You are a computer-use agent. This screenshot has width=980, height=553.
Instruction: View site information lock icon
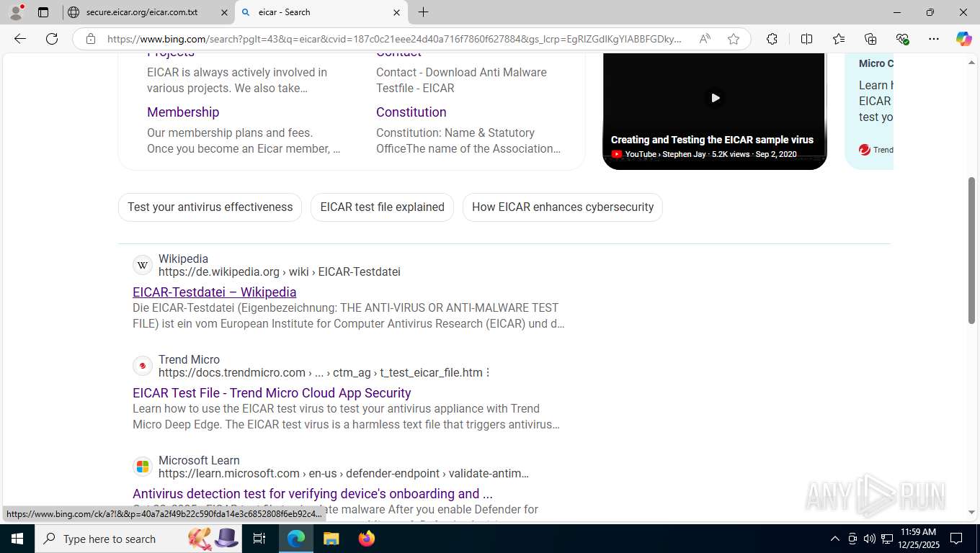point(91,39)
